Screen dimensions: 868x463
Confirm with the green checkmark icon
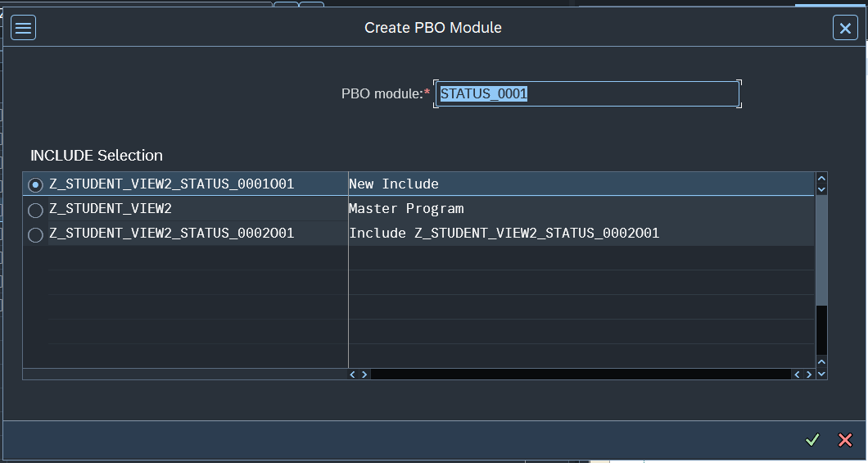811,440
